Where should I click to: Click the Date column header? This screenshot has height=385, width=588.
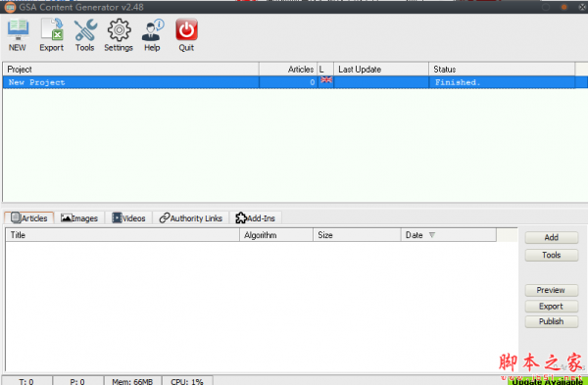[x=449, y=235]
